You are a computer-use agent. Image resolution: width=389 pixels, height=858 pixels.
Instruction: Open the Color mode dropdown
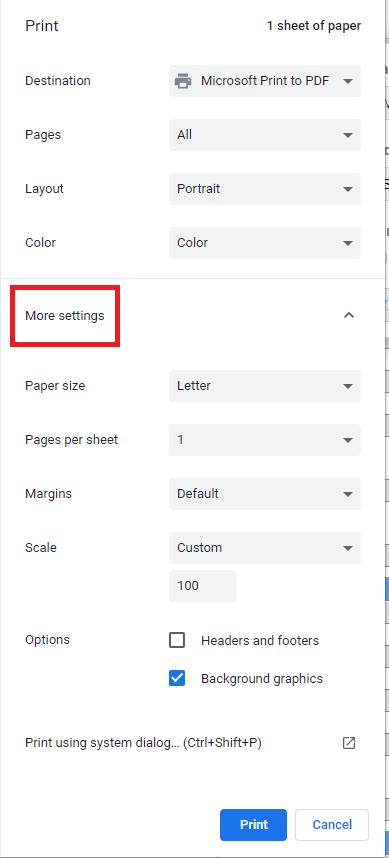265,242
